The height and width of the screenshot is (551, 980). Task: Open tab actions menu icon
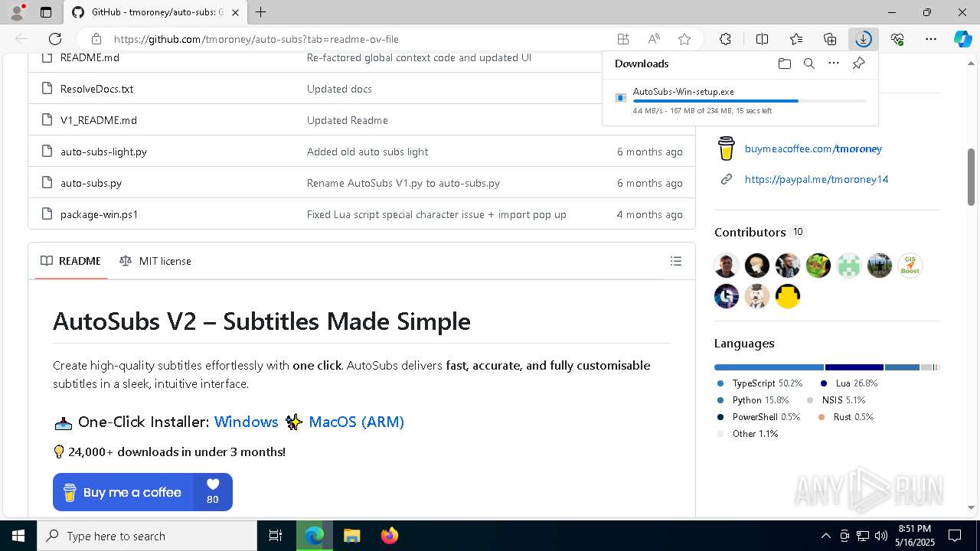tap(46, 12)
